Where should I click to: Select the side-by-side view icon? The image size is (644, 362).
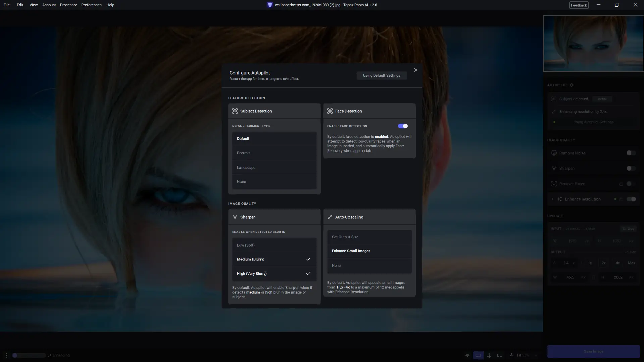(500, 355)
